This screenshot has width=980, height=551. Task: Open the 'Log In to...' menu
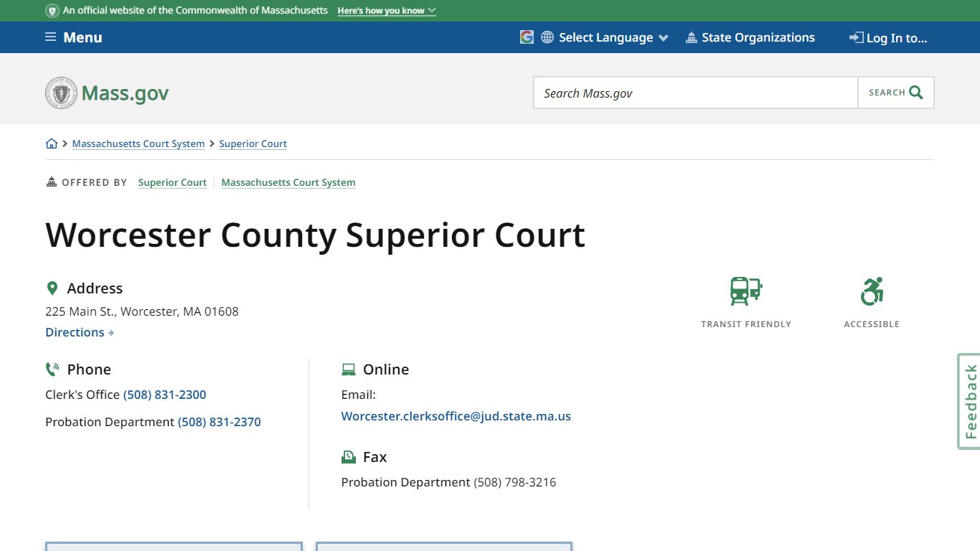click(x=889, y=38)
